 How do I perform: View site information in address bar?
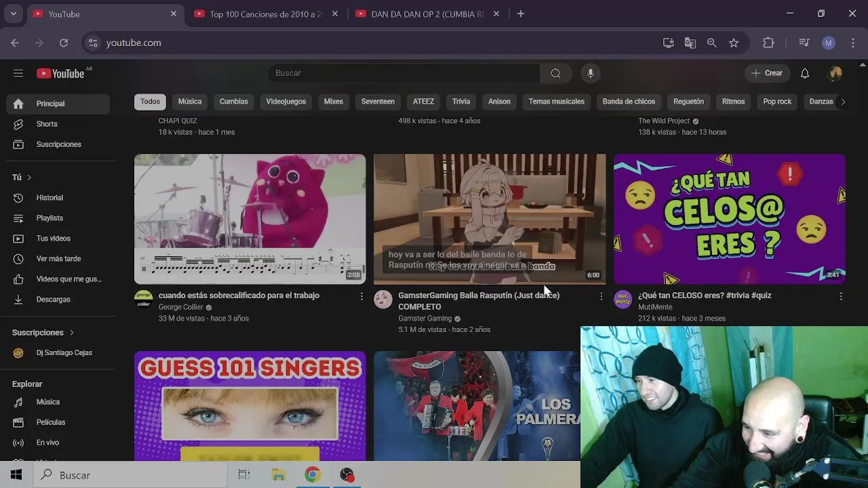click(x=94, y=43)
